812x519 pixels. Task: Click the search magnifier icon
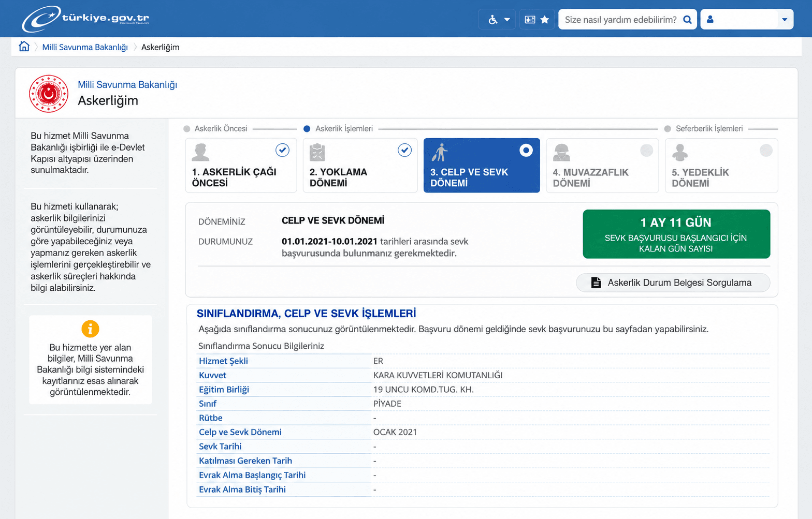click(x=688, y=20)
